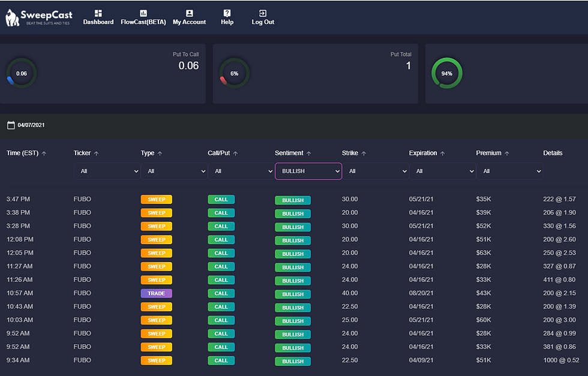Open the calendar date picker icon

[11, 125]
